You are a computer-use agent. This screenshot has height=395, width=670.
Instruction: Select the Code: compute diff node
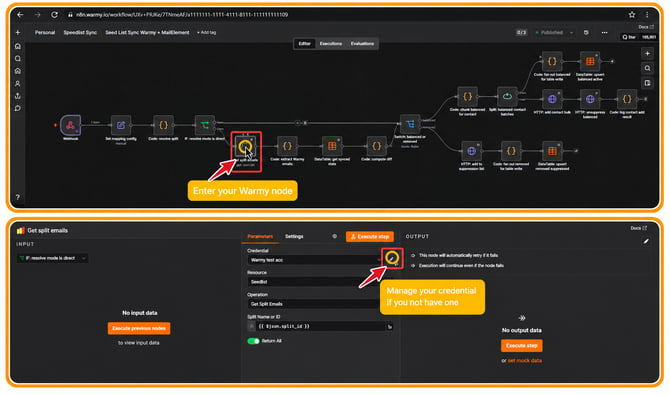click(x=376, y=146)
